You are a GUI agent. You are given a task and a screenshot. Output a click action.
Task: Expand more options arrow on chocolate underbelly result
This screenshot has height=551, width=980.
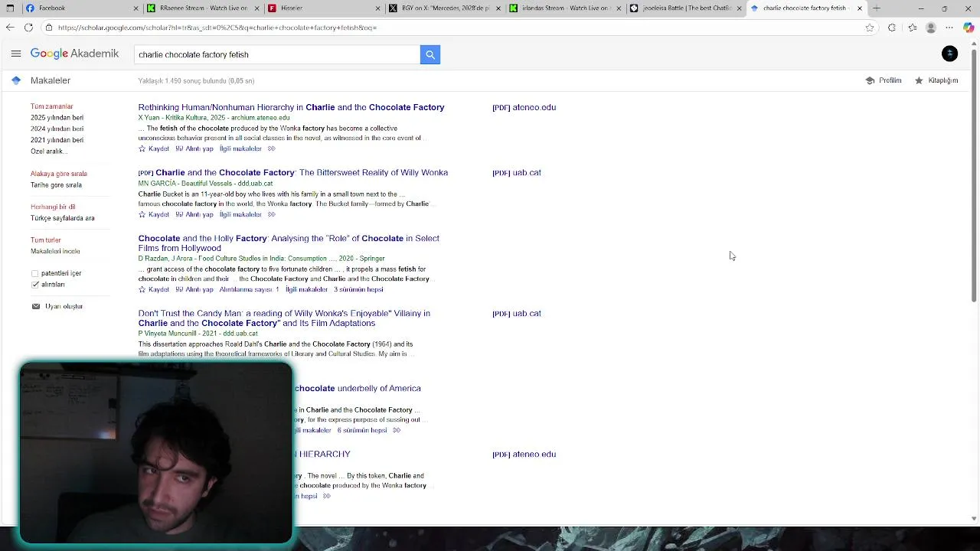(x=397, y=430)
